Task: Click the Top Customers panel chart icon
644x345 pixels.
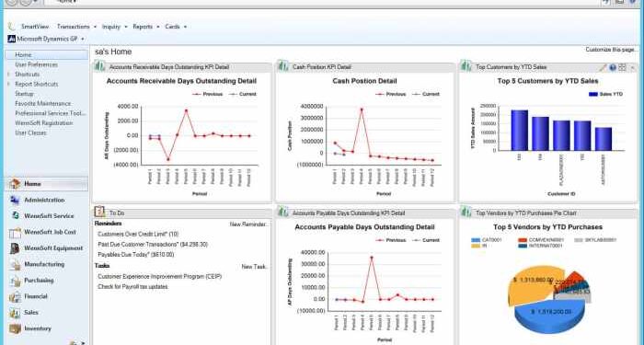Action: (x=466, y=66)
